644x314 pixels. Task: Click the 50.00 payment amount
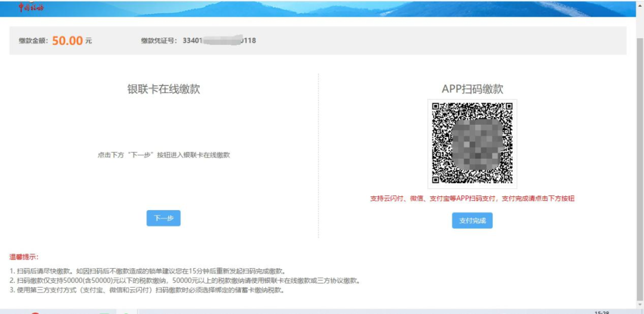point(68,41)
